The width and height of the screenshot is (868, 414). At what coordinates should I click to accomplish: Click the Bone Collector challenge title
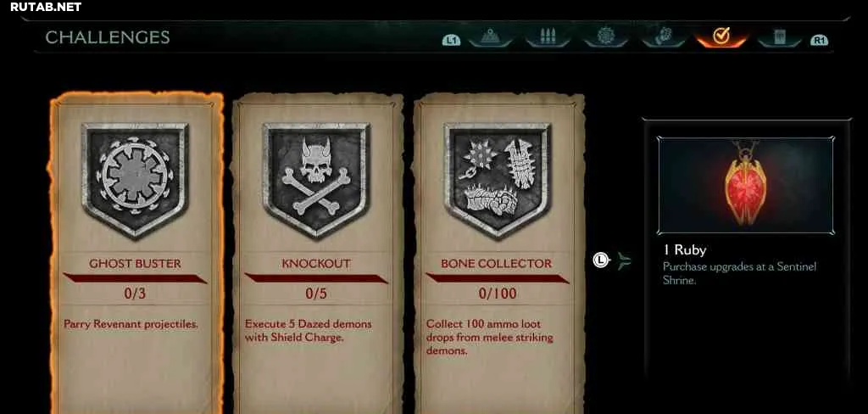coord(497,264)
